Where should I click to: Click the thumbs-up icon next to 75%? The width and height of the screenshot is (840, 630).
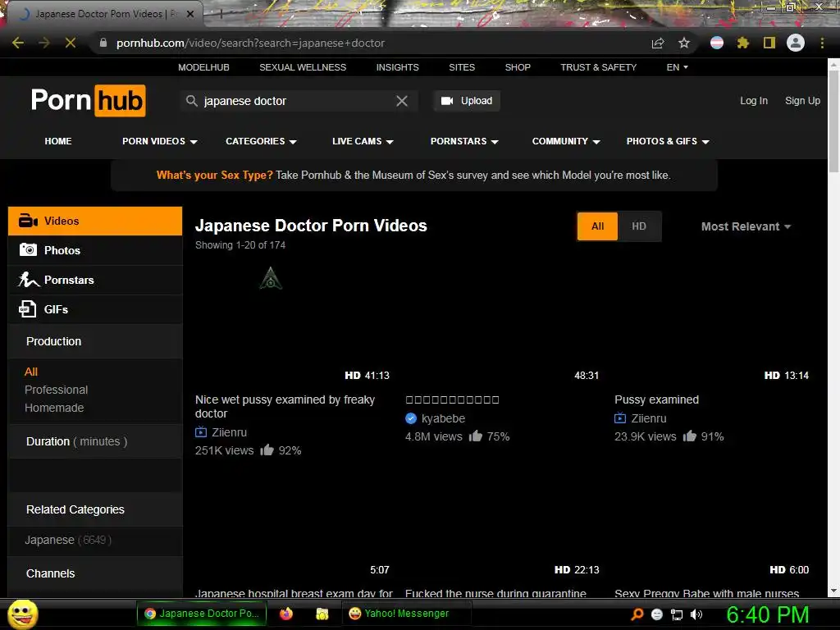point(476,436)
